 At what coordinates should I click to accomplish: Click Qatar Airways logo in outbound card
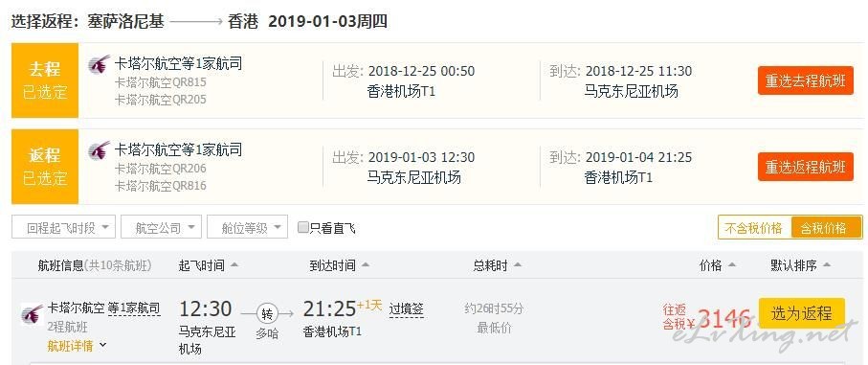point(100,65)
